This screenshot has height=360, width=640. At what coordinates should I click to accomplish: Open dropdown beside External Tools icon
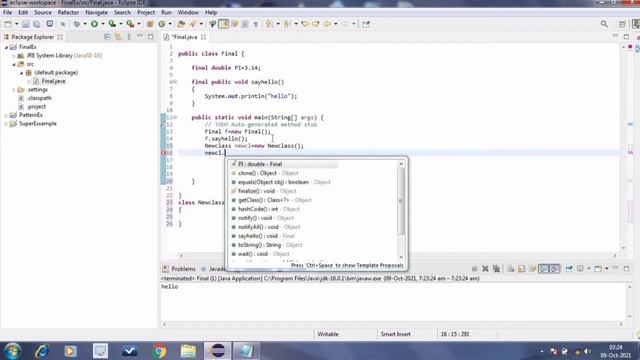coord(139,24)
